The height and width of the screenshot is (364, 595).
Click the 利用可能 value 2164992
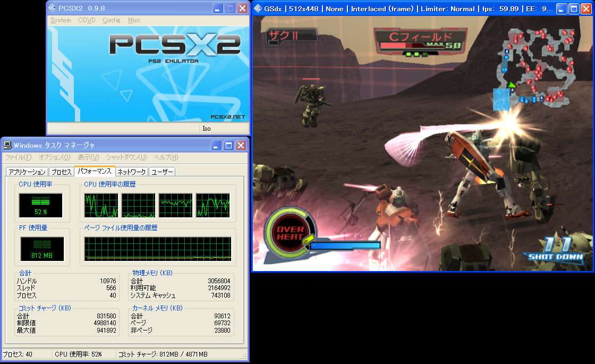(219, 288)
